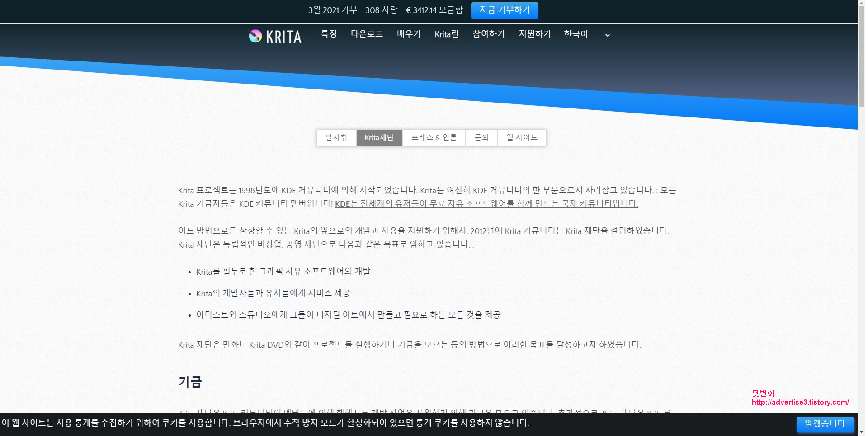
Task: Switch to the 문의 tab
Action: point(482,138)
